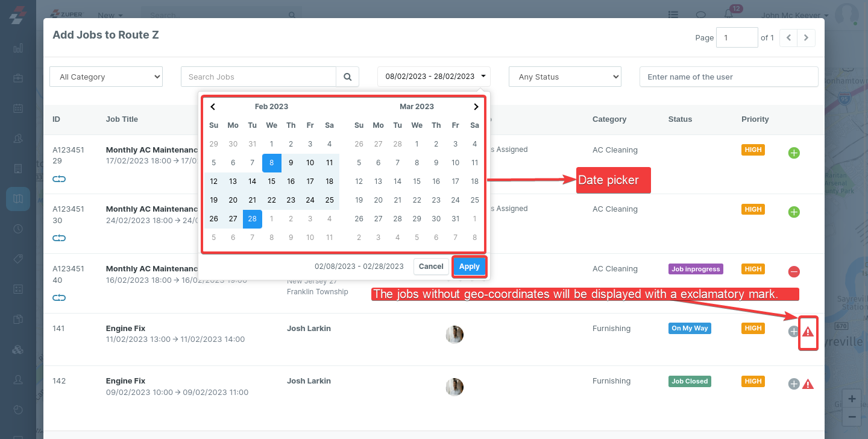Remove job A12345140 with the red minus icon

click(794, 272)
